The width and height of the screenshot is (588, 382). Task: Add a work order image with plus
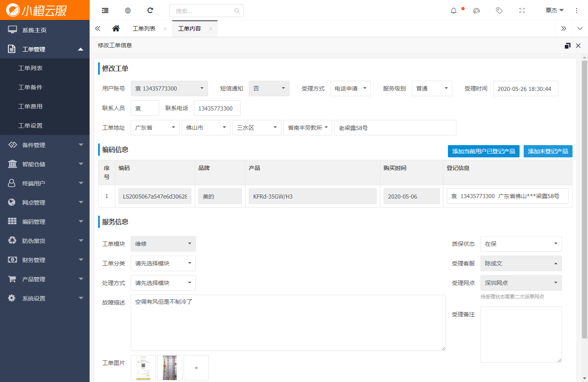pyautogui.click(x=196, y=368)
